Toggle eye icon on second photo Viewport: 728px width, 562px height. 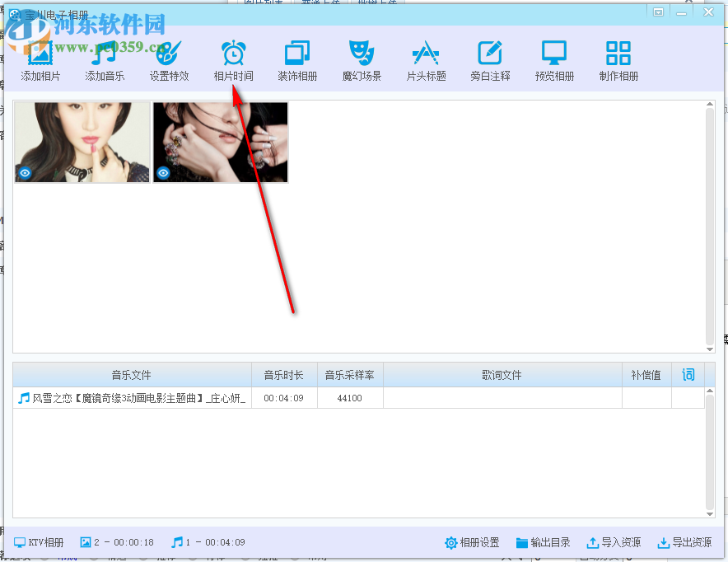click(x=163, y=173)
